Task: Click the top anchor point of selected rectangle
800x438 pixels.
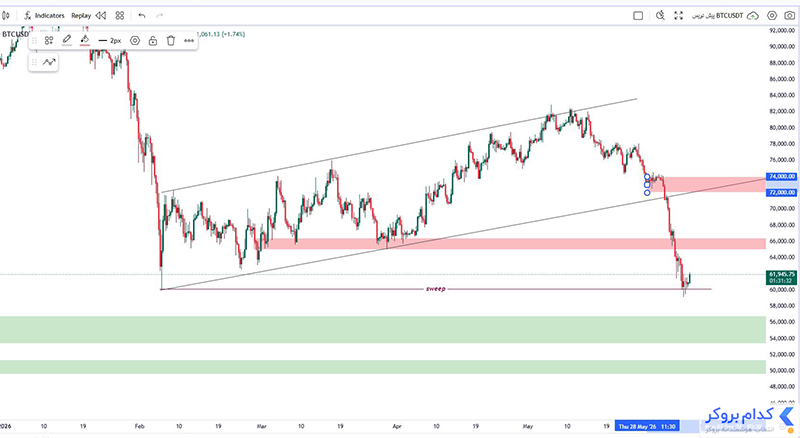Action: (x=647, y=177)
